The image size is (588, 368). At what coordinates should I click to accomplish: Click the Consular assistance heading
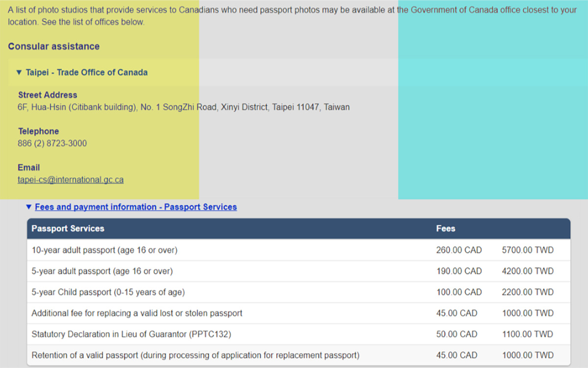point(53,47)
